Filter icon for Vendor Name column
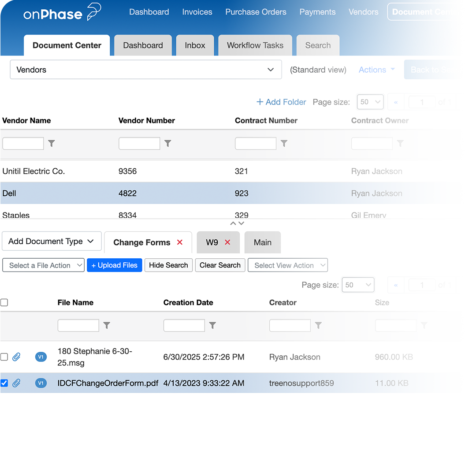 tap(52, 143)
